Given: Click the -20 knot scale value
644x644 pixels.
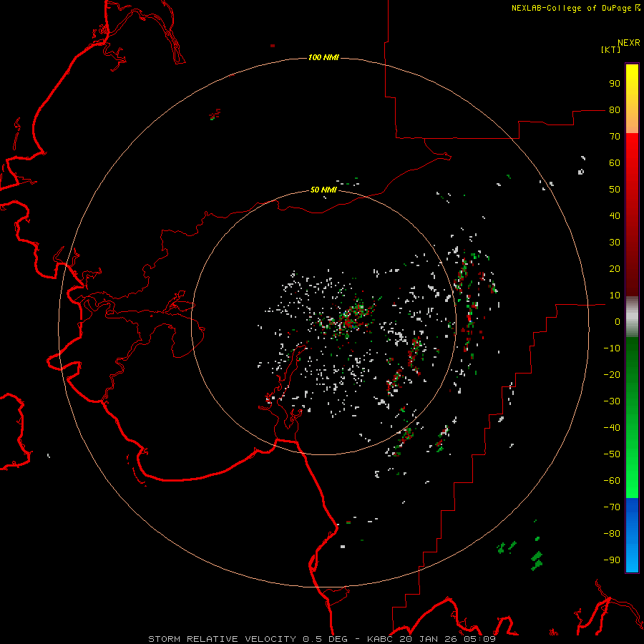Looking at the screenshot, I should pos(612,375).
